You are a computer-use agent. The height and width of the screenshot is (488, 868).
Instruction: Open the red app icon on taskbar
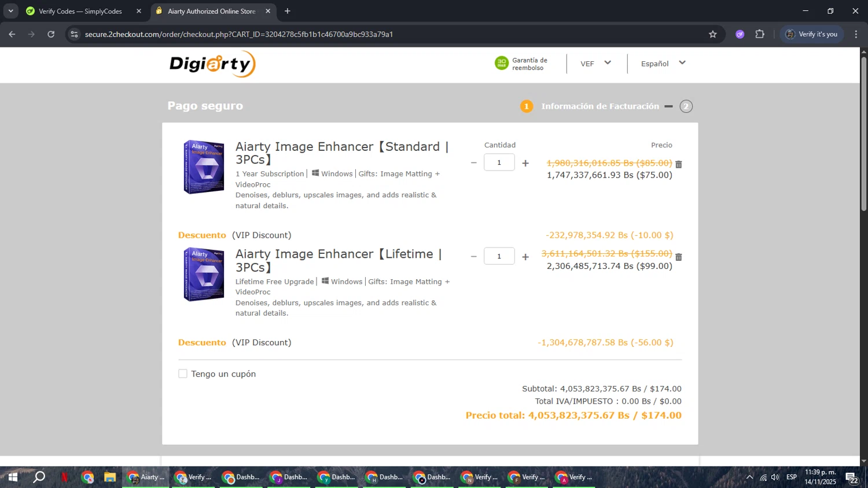pos(64,477)
